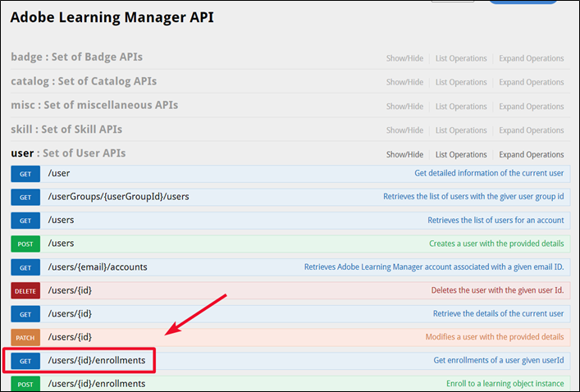580x392 pixels.
Task: Click the DELETE badge for /users/{id}
Action: point(25,290)
